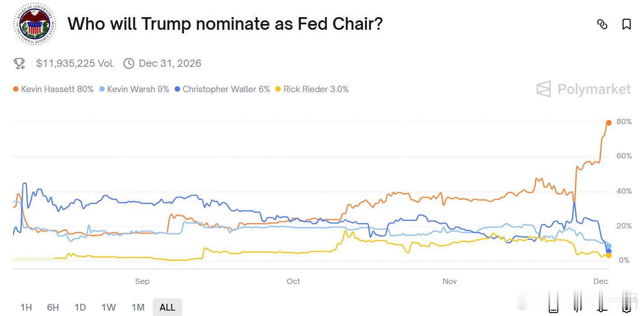Click the clock icon beside the end date
This screenshot has height=316, width=644.
click(129, 64)
